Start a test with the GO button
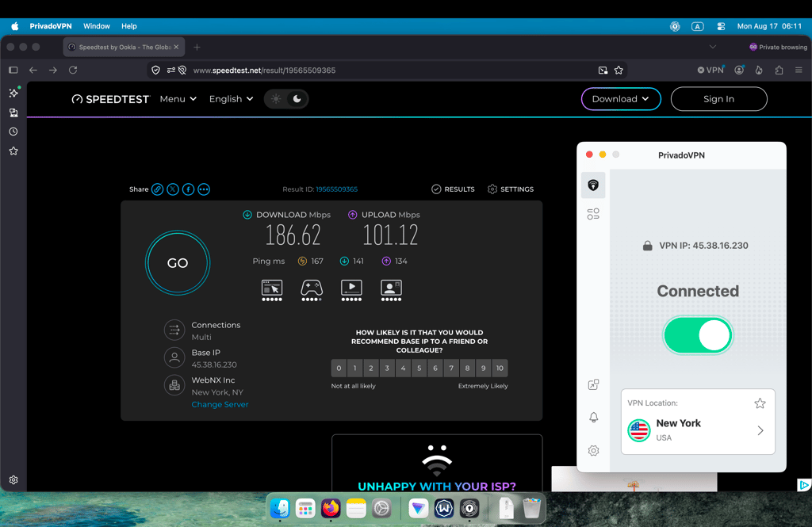The image size is (812, 527). click(x=178, y=263)
